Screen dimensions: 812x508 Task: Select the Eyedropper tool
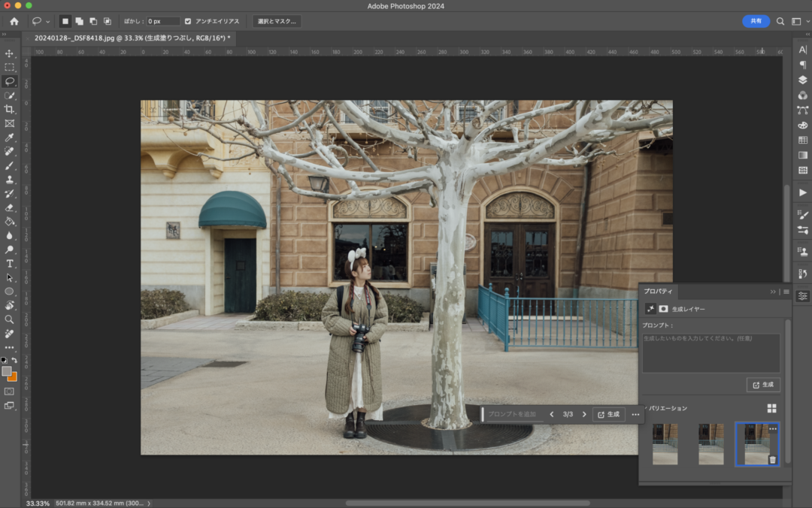coord(10,138)
